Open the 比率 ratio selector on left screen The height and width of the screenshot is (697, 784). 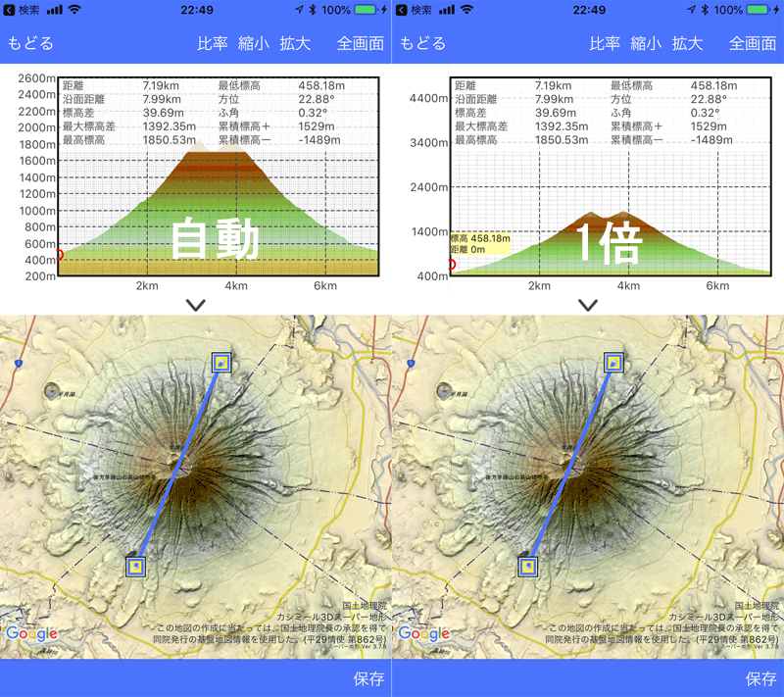click(213, 43)
